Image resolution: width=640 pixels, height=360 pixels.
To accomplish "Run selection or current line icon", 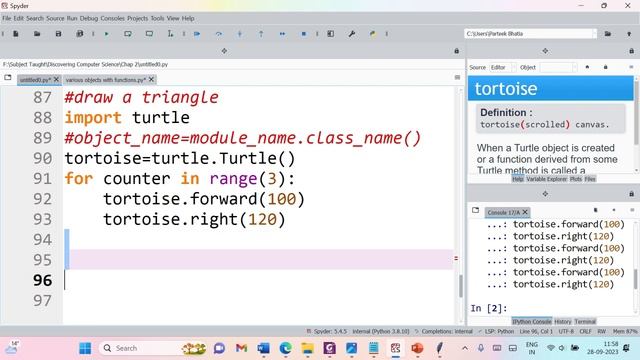I will coord(170,34).
